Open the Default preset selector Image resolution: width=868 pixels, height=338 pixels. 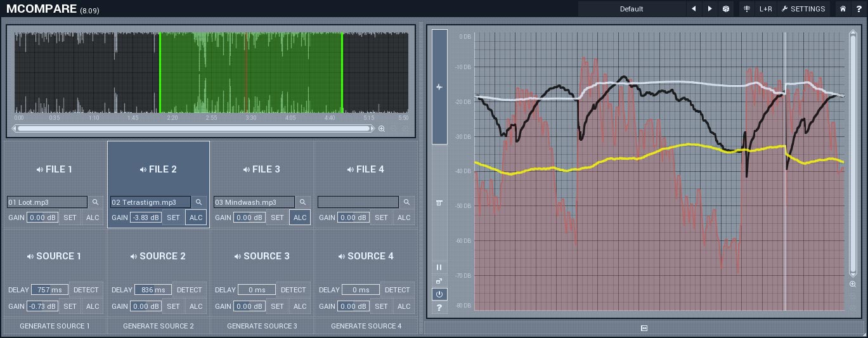(632, 9)
